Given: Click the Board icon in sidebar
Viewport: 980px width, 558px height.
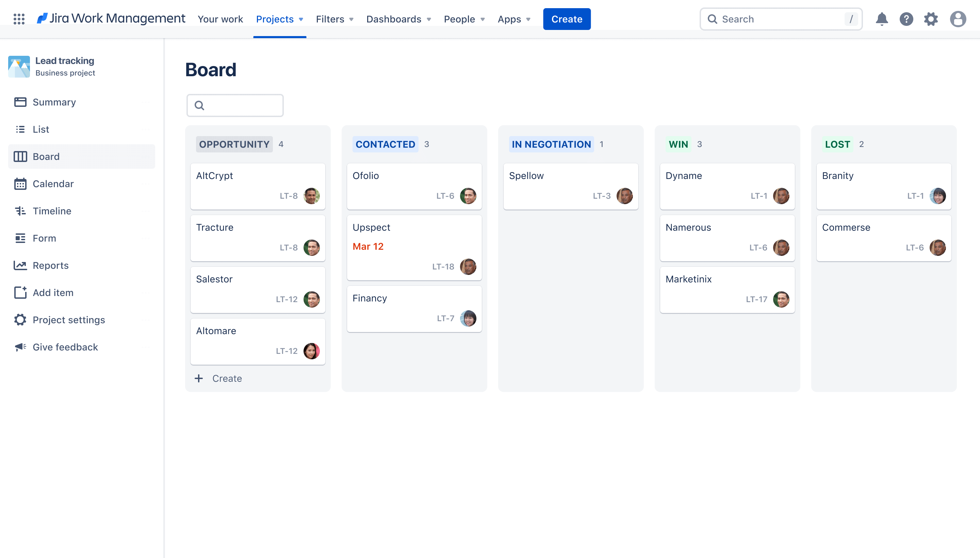Looking at the screenshot, I should [x=20, y=156].
